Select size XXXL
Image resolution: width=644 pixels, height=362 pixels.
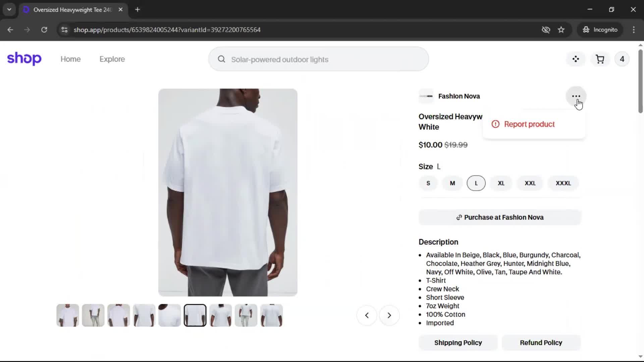[563, 183]
